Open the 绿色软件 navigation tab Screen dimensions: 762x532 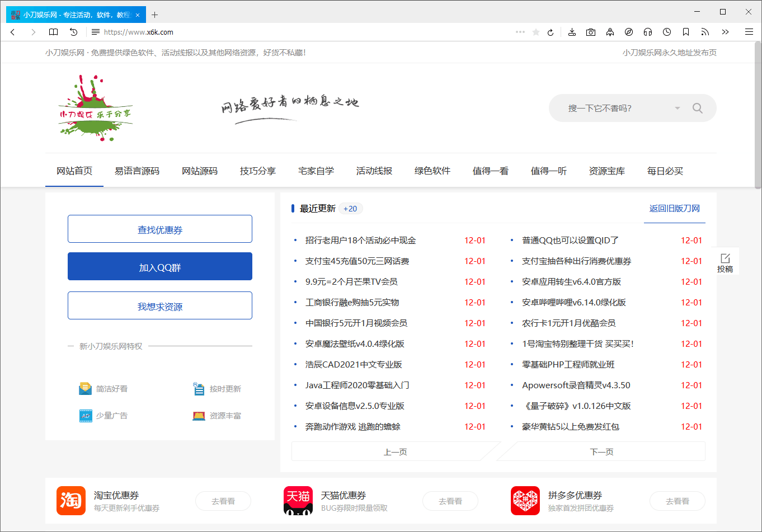pyautogui.click(x=432, y=171)
